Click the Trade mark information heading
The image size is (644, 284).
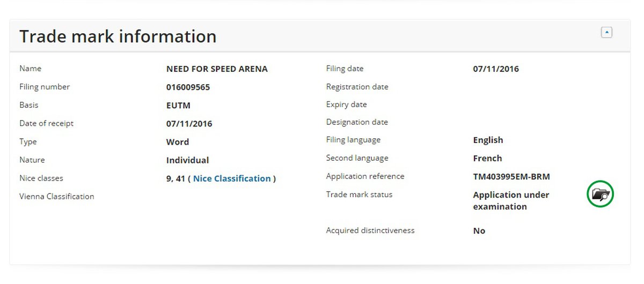pyautogui.click(x=118, y=36)
